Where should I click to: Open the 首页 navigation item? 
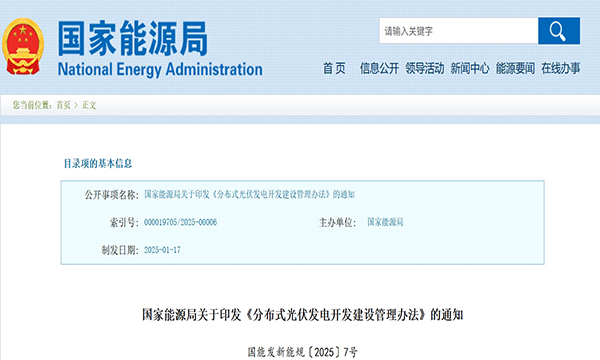coord(334,68)
